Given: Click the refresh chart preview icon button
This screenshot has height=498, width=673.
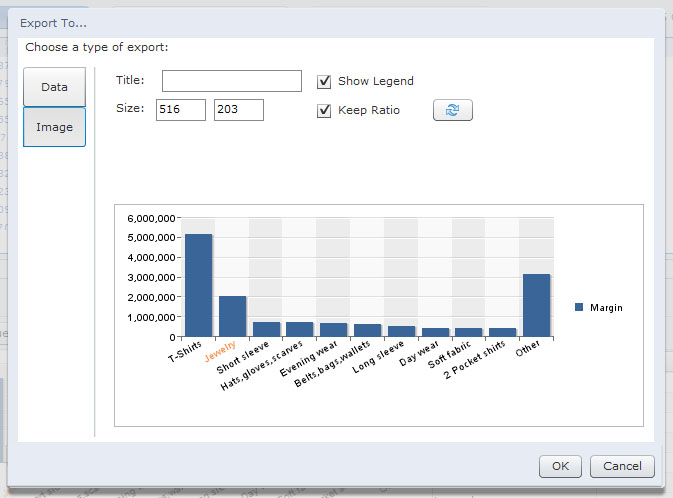Looking at the screenshot, I should [452, 110].
